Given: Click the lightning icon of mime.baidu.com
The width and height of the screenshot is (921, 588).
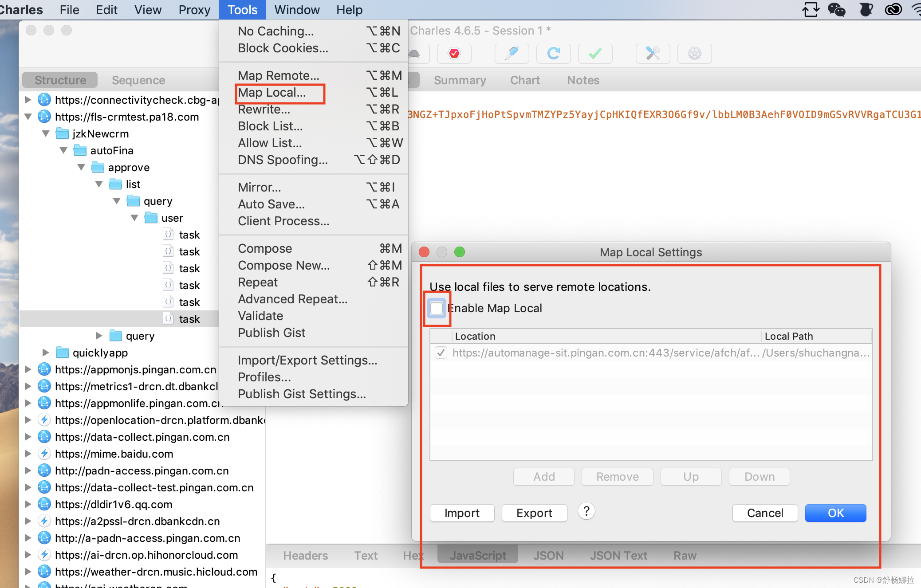Looking at the screenshot, I should point(44,454).
